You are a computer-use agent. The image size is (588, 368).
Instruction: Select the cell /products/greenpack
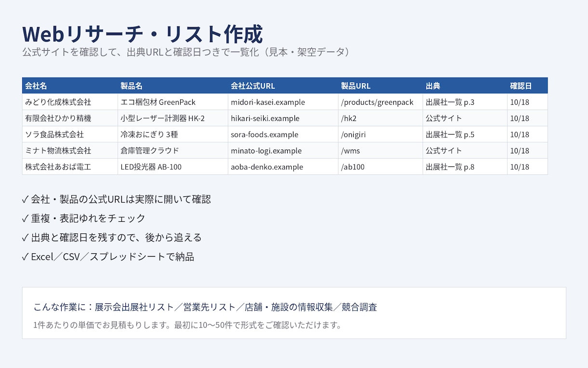coord(380,102)
